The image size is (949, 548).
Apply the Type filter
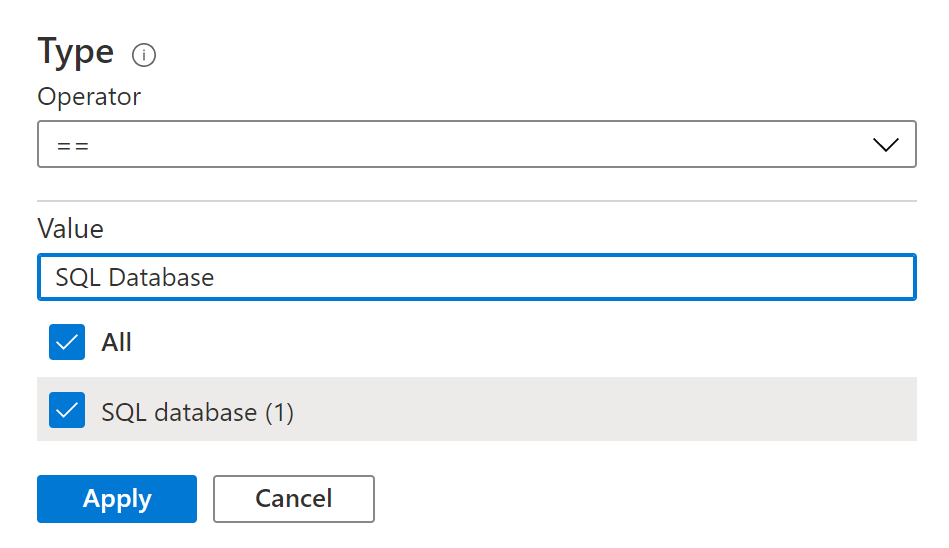click(117, 499)
